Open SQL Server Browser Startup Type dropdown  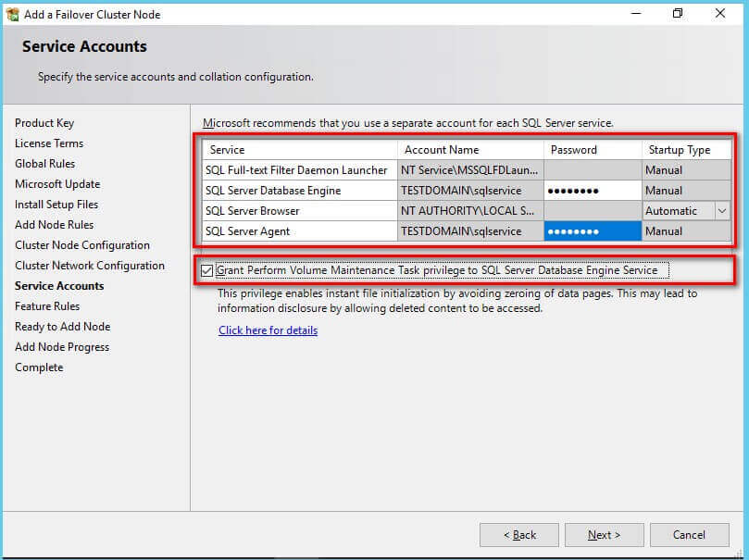[722, 211]
